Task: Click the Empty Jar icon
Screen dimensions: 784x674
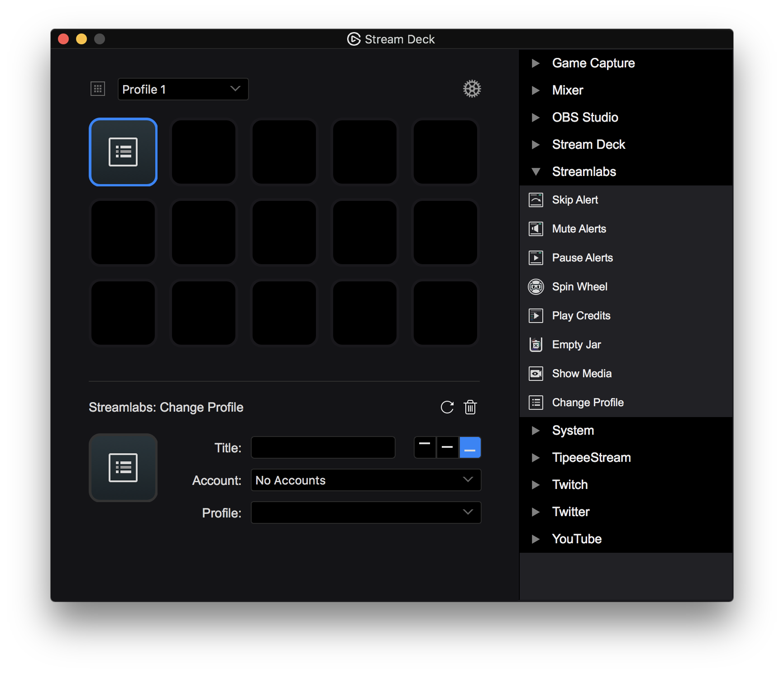Action: (x=536, y=344)
